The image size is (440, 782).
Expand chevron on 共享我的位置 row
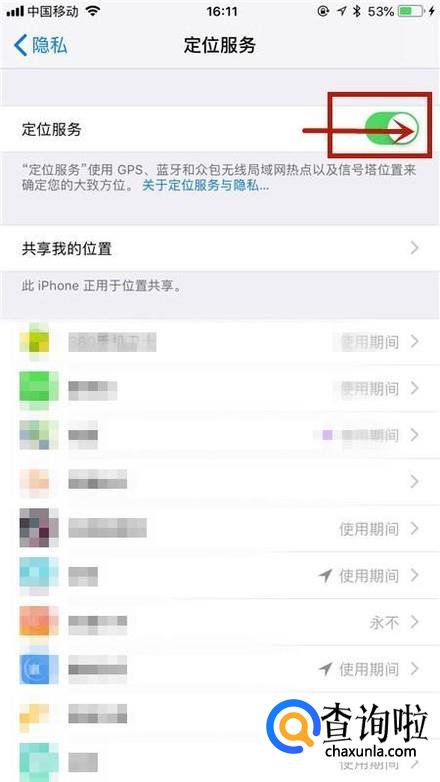click(x=415, y=248)
